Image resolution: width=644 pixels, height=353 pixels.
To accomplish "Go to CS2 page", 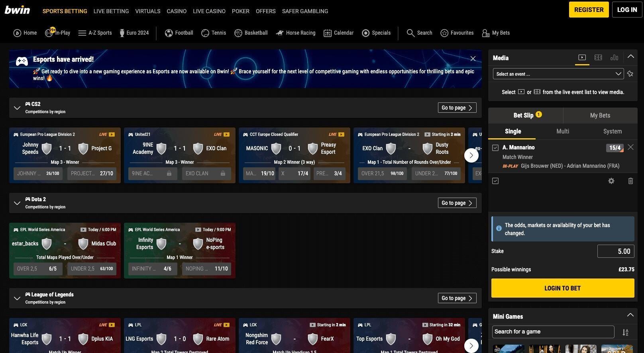I will pyautogui.click(x=457, y=108).
